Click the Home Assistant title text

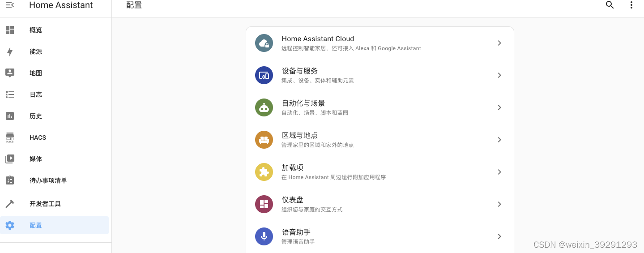(61, 5)
